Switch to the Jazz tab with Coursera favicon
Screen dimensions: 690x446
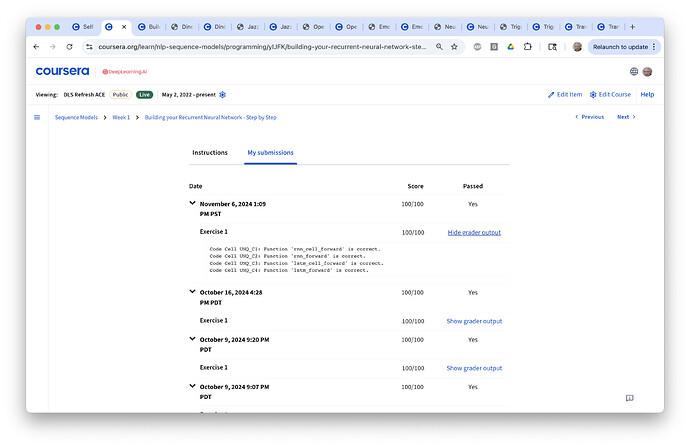tap(280, 27)
